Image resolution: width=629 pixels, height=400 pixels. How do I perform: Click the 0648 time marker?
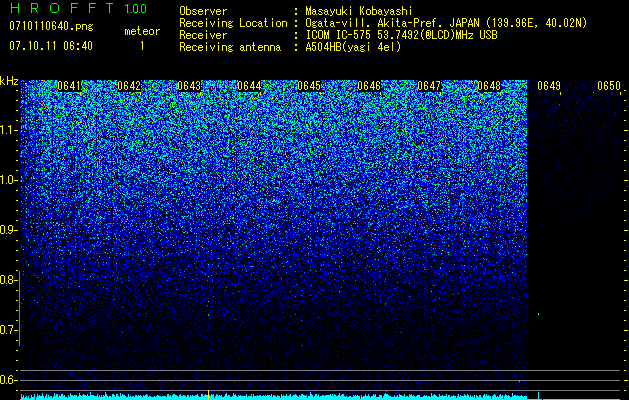coord(489,86)
